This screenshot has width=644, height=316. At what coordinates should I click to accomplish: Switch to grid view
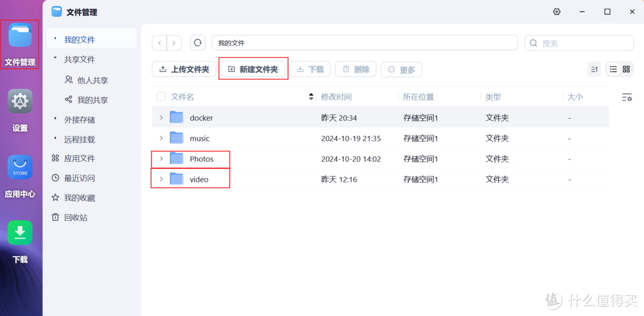coord(626,69)
